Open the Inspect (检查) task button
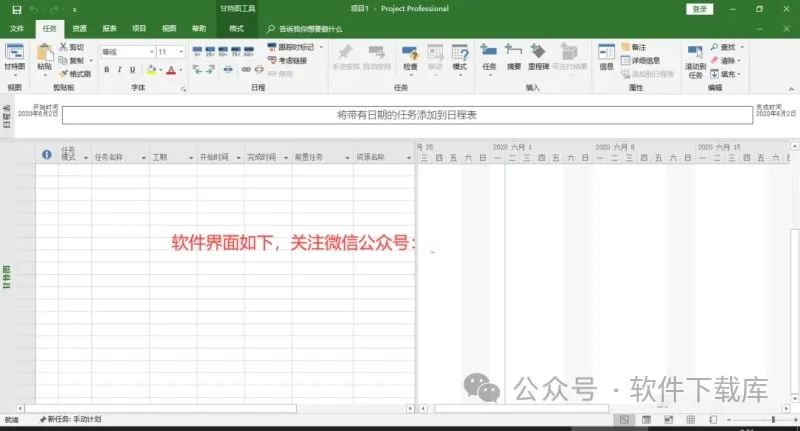The image size is (800, 431). 410,58
